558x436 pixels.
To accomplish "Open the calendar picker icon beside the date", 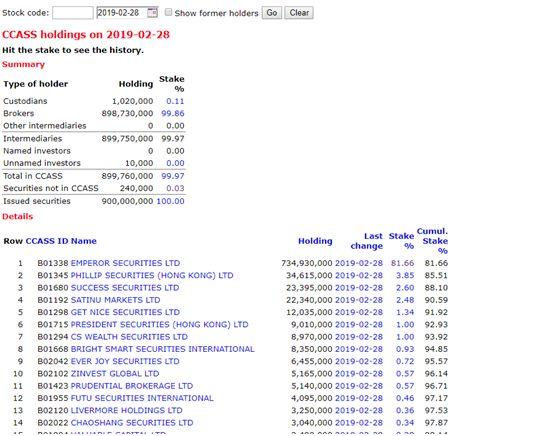I will click(x=152, y=12).
